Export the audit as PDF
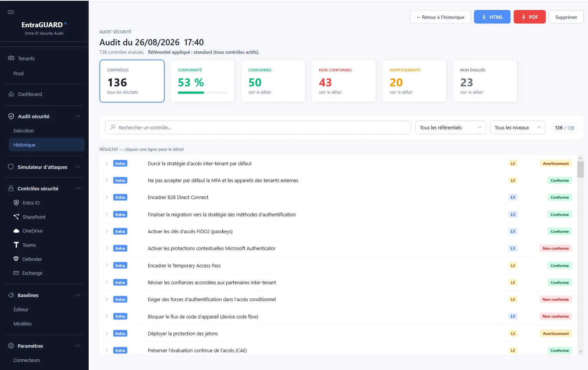 [x=530, y=17]
